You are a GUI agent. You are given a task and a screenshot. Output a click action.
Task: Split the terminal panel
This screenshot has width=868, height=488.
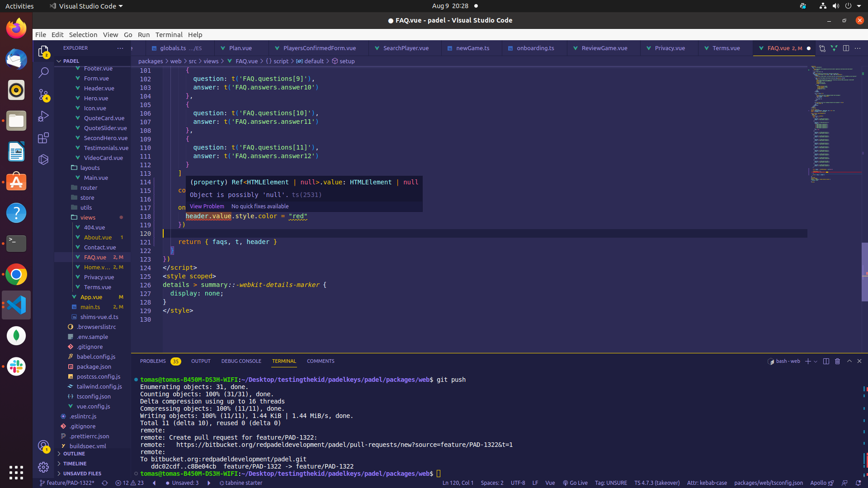(x=826, y=361)
